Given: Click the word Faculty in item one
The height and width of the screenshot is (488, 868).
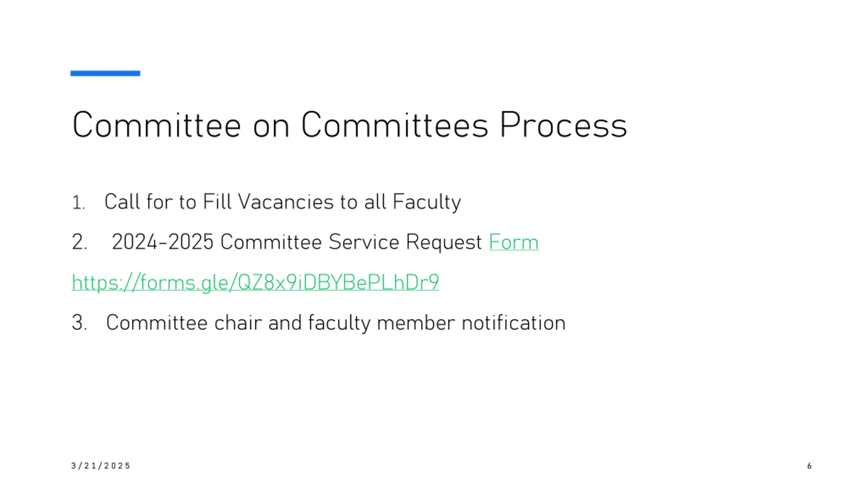Looking at the screenshot, I should [x=427, y=202].
